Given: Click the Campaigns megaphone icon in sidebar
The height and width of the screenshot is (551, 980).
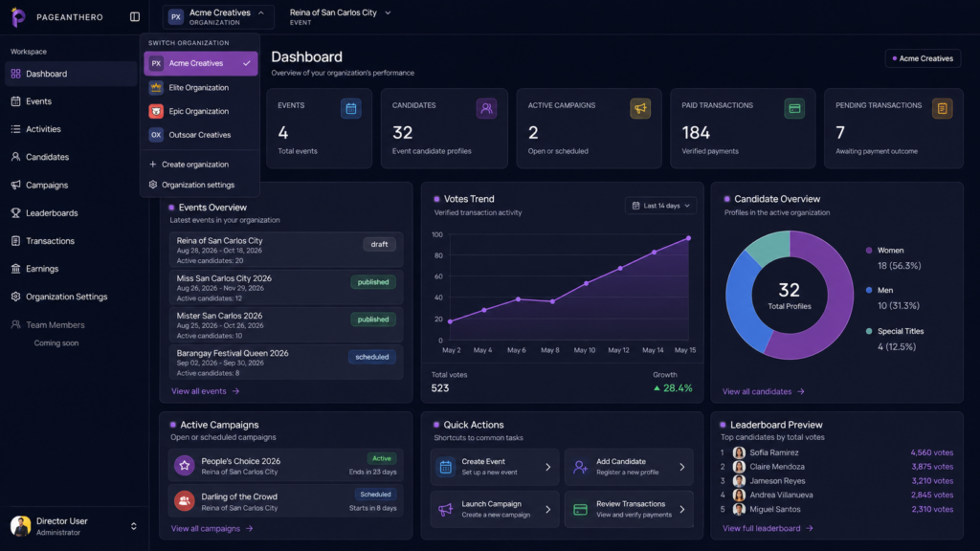Looking at the screenshot, I should tap(15, 185).
